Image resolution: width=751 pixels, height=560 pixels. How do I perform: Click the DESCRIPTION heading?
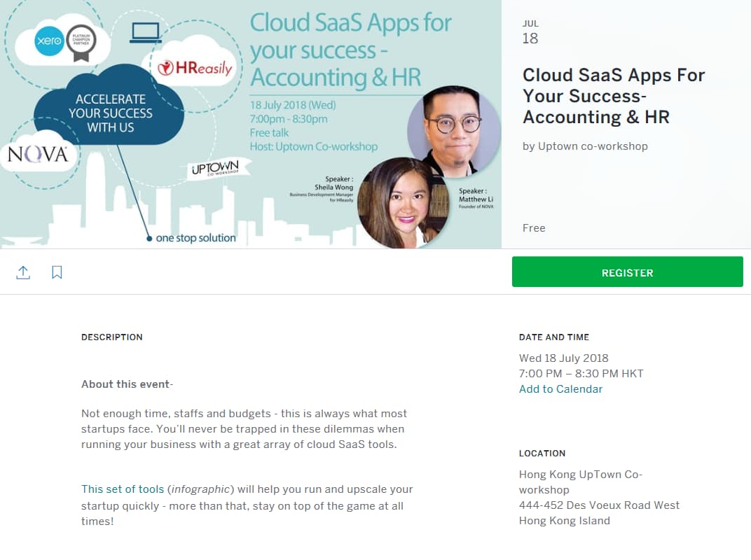(x=112, y=337)
